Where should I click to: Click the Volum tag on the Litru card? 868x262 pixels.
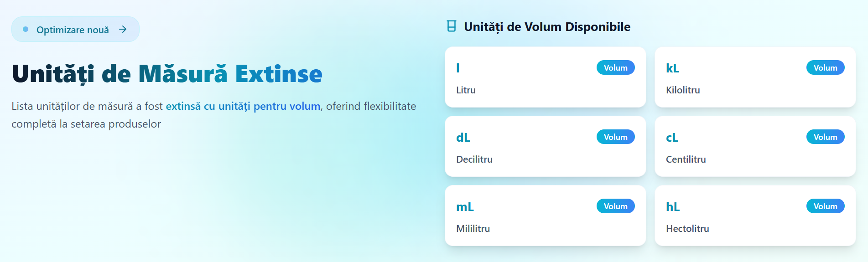tap(616, 67)
